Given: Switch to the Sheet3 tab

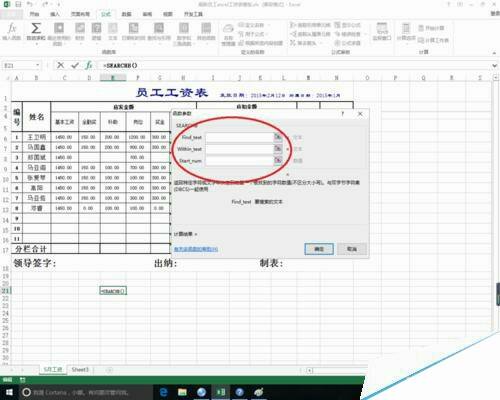Looking at the screenshot, I should [80, 370].
